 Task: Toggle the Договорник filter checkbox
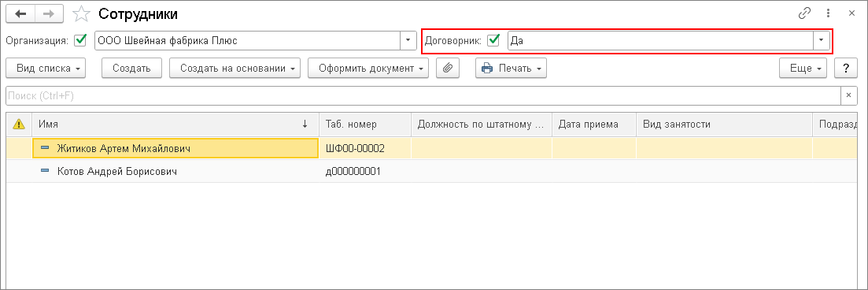(x=493, y=40)
